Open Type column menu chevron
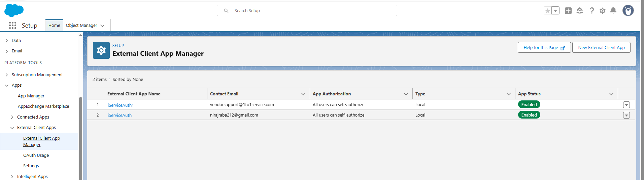The width and height of the screenshot is (644, 180). [x=508, y=94]
